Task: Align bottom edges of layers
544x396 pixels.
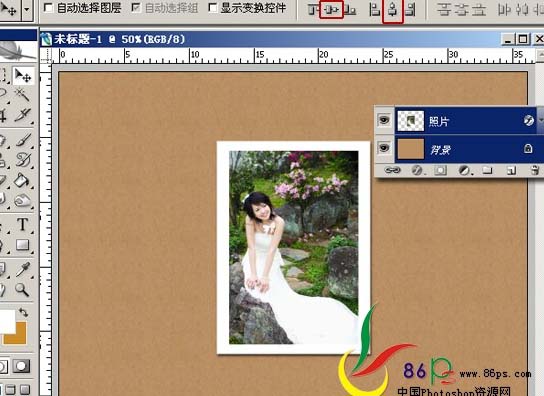Action: pos(350,10)
